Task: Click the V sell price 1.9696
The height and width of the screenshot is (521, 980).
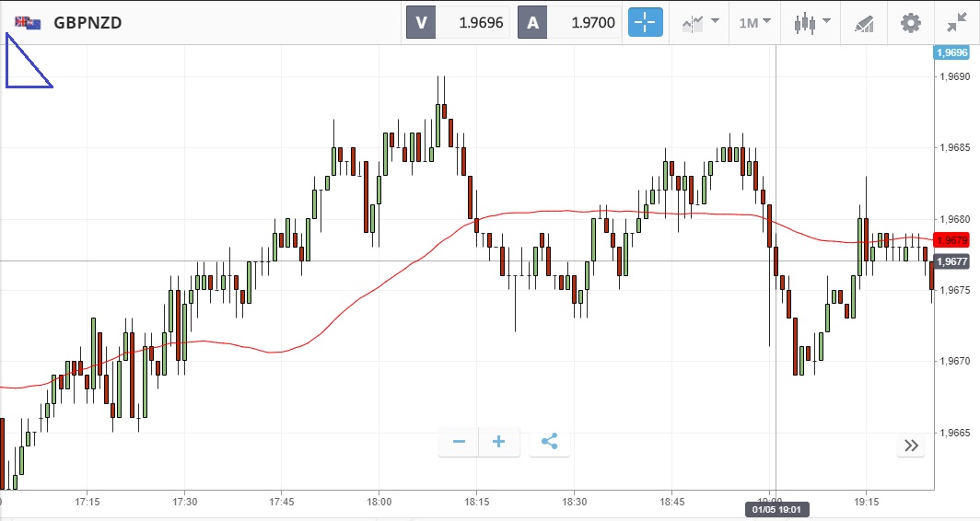Action: (460, 22)
